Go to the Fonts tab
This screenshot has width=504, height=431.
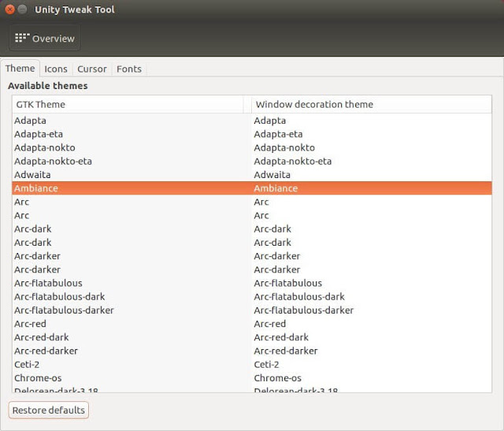coord(129,69)
